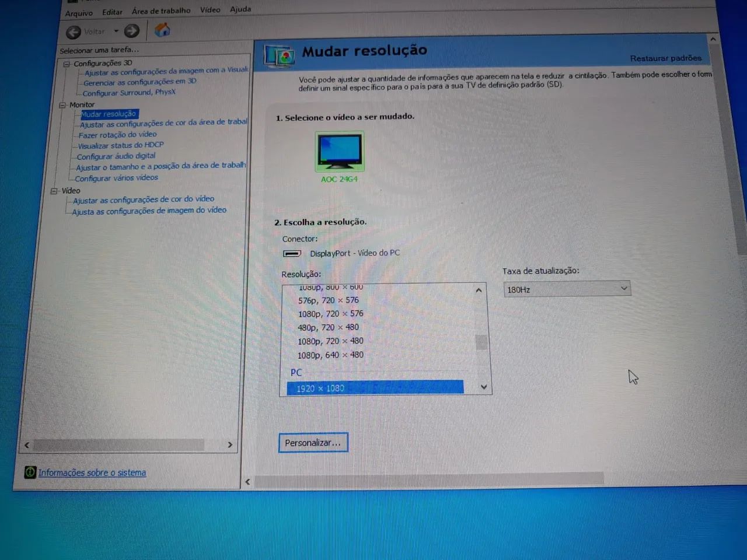Select Mudar resolução in the tree

109,114
